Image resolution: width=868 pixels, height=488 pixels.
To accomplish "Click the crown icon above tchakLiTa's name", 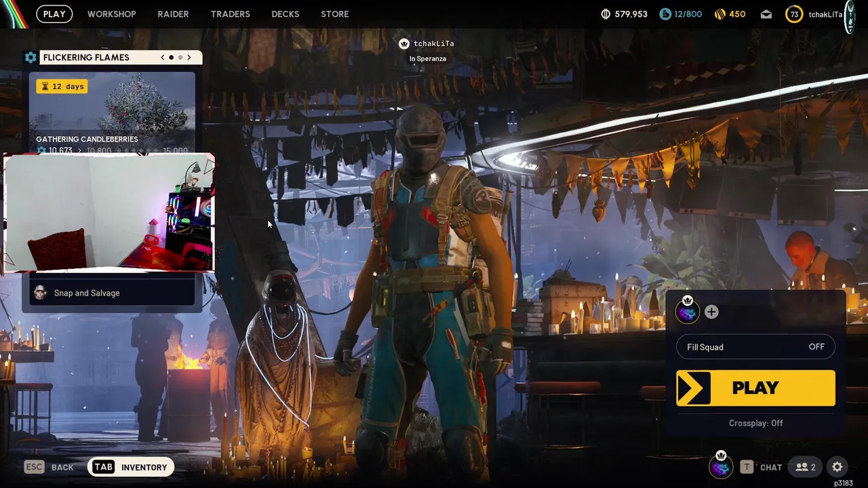I will (x=404, y=43).
